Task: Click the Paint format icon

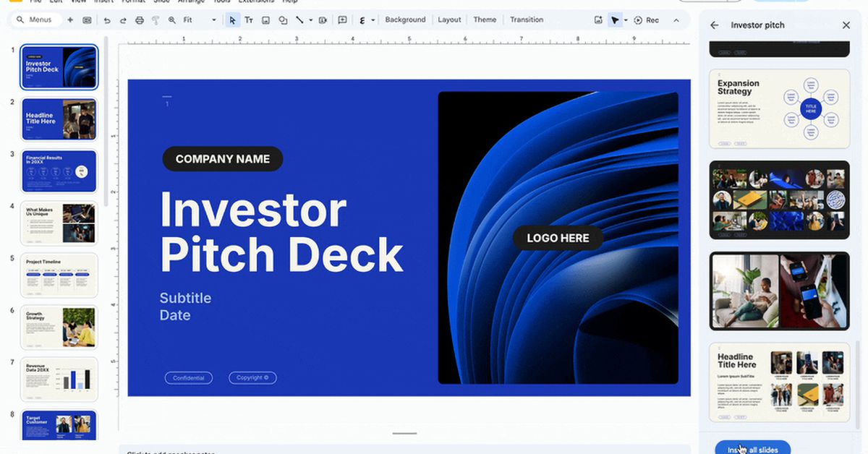Action: coord(156,20)
